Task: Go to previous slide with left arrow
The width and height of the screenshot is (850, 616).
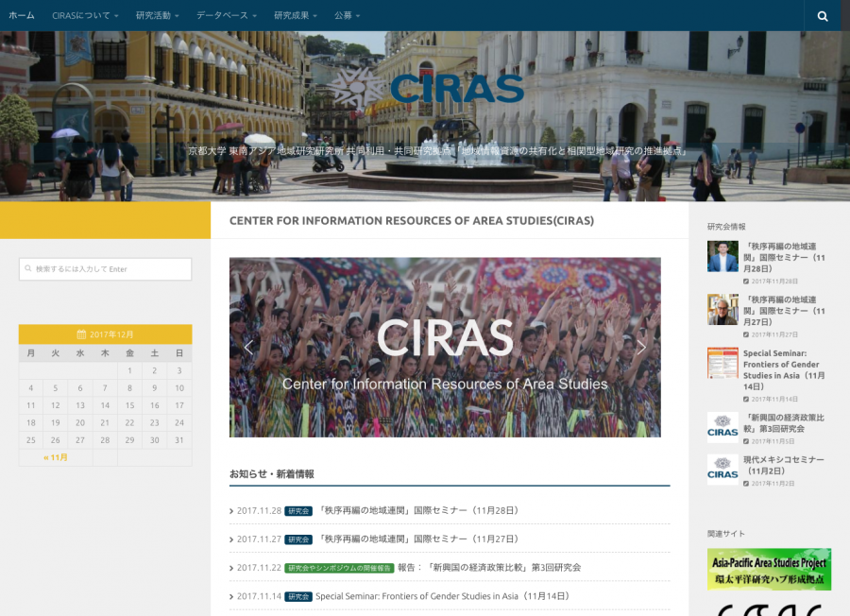Action: pos(248,347)
